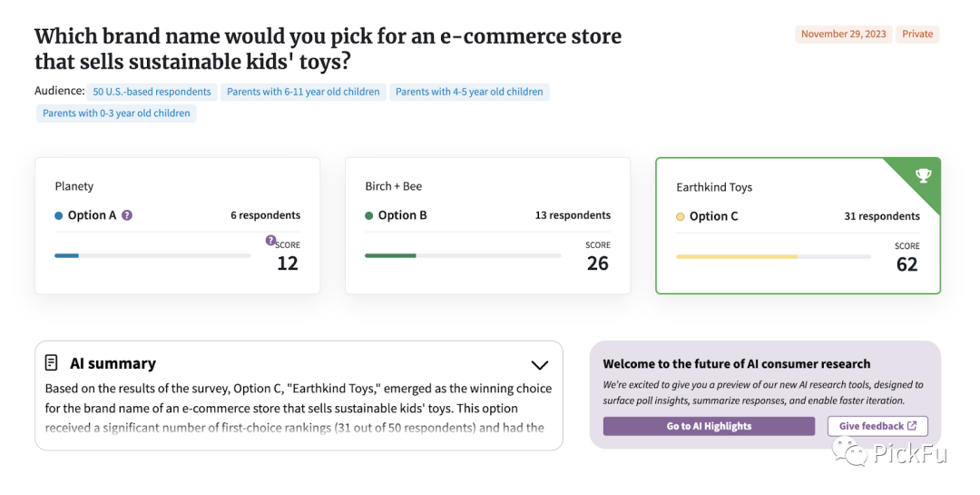Click the AI summary document icon
This screenshot has width=980, height=495.
pos(52,362)
